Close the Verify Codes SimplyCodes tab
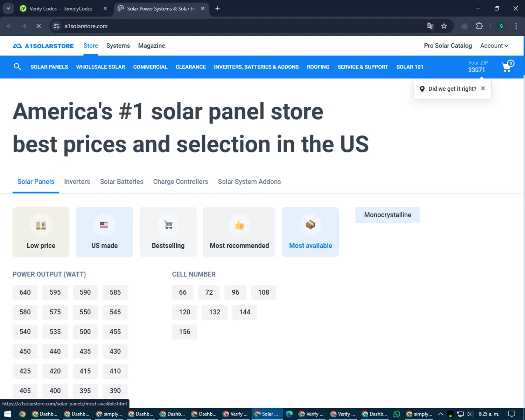The image size is (525, 420). [x=105, y=8]
